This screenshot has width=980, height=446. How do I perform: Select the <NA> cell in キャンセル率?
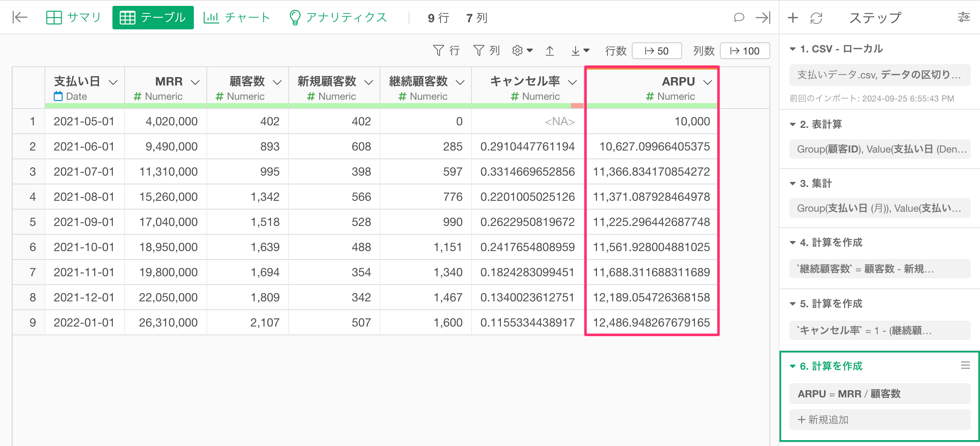(528, 122)
